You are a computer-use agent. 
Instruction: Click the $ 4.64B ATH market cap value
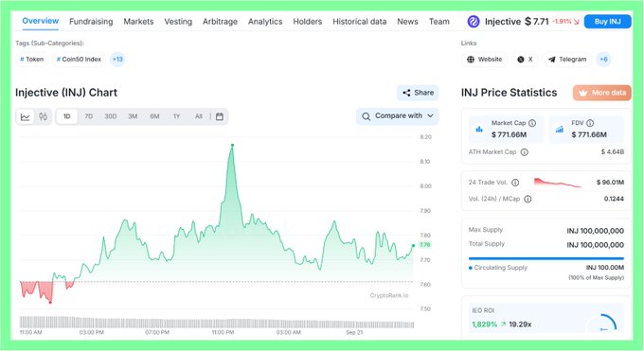613,152
